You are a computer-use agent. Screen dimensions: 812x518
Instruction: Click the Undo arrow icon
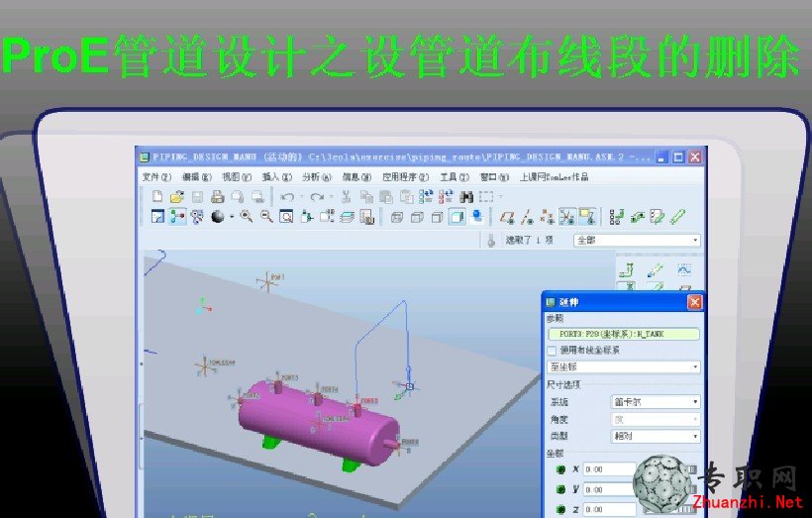[x=288, y=197]
